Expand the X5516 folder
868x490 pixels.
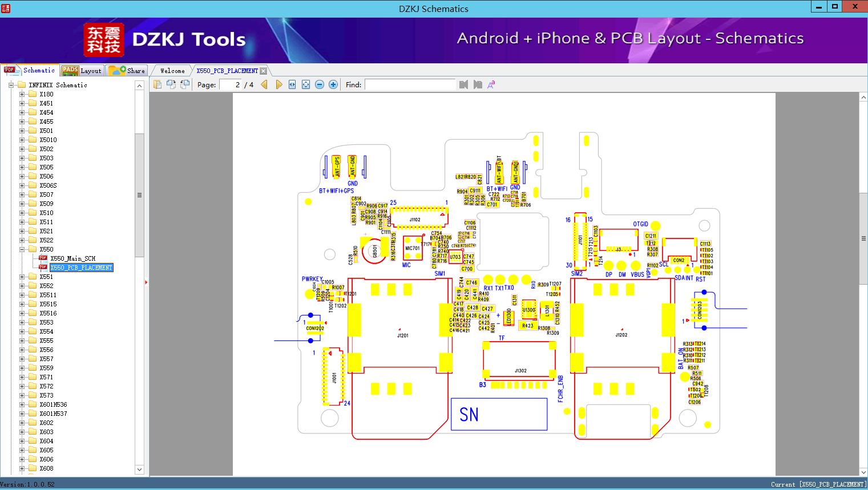[x=22, y=313]
